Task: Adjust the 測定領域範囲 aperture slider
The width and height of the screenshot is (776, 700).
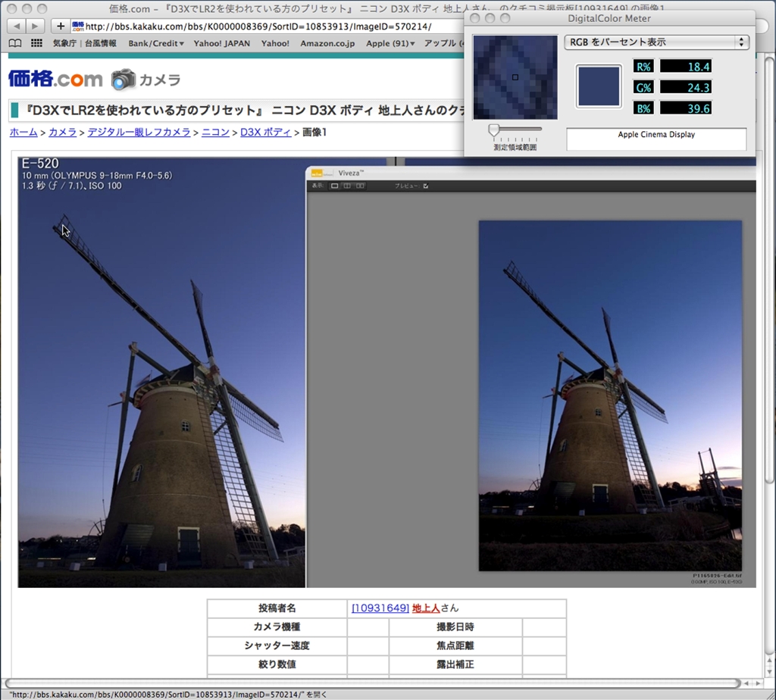Action: 494,130
